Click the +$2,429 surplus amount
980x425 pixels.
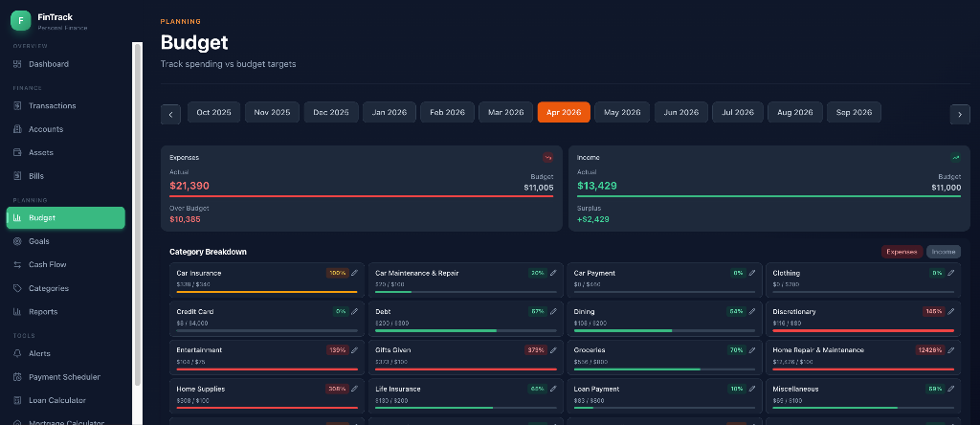point(593,219)
